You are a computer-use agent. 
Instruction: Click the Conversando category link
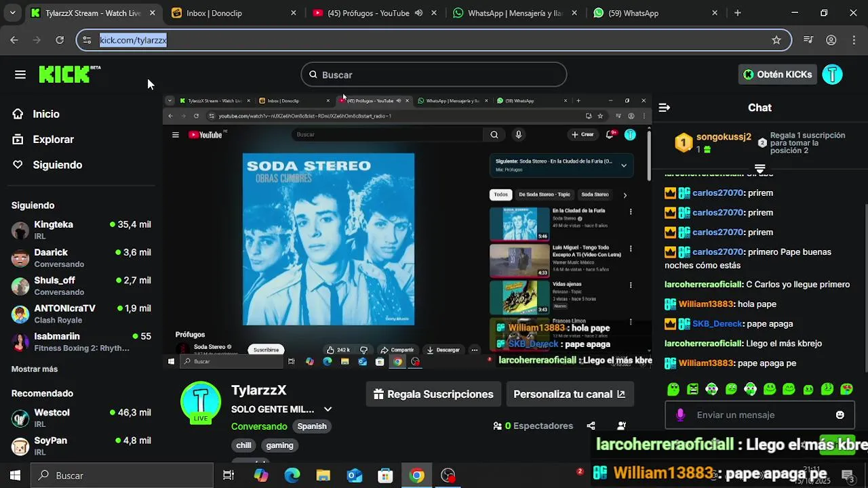click(259, 426)
